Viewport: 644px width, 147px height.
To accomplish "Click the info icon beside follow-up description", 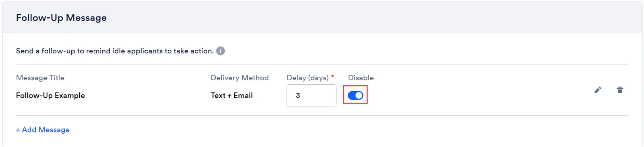I will [221, 51].
